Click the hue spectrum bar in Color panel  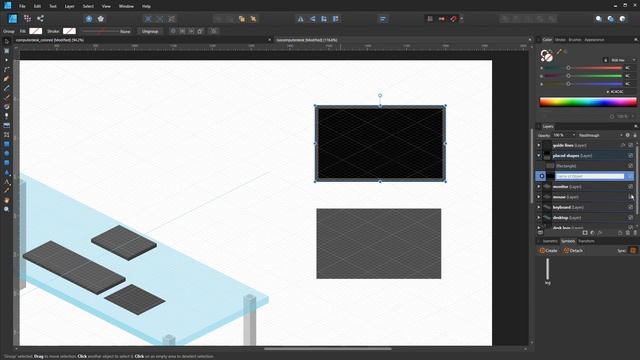pos(588,102)
